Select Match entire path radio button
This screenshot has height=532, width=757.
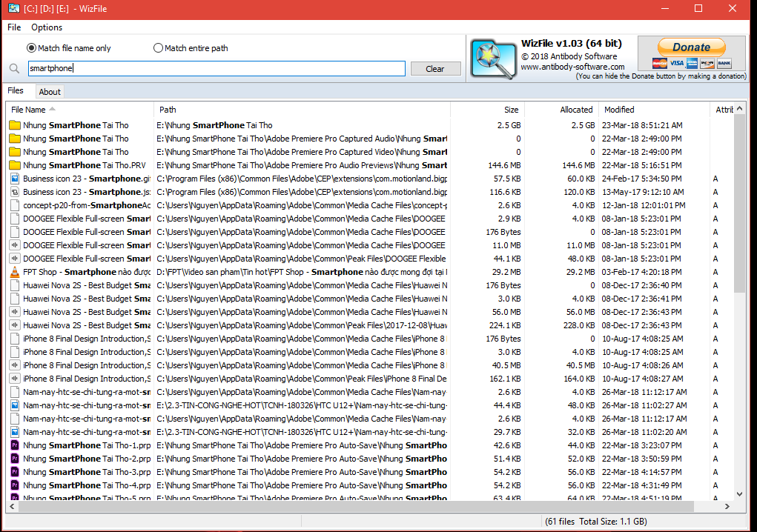(158, 47)
